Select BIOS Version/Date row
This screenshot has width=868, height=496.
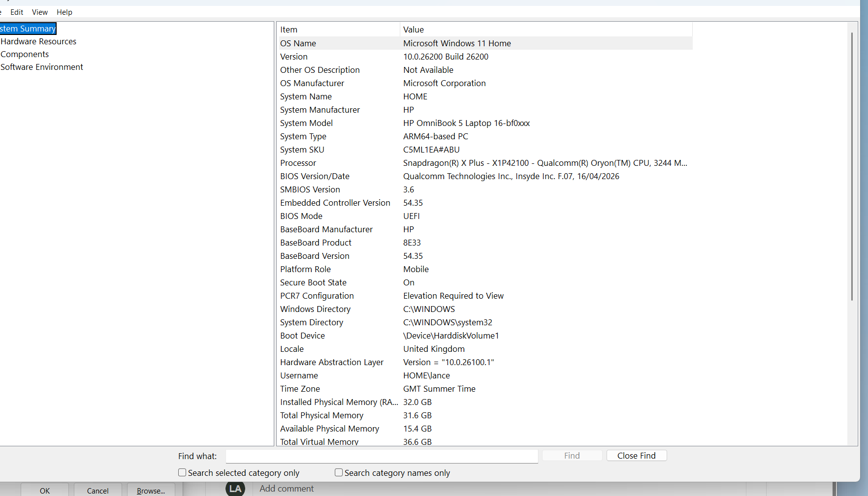(485, 176)
